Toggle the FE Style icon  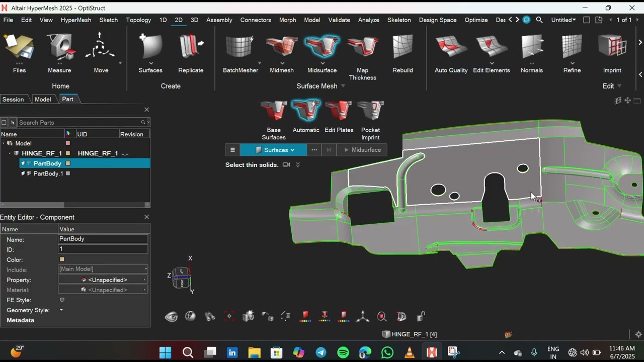point(62,300)
